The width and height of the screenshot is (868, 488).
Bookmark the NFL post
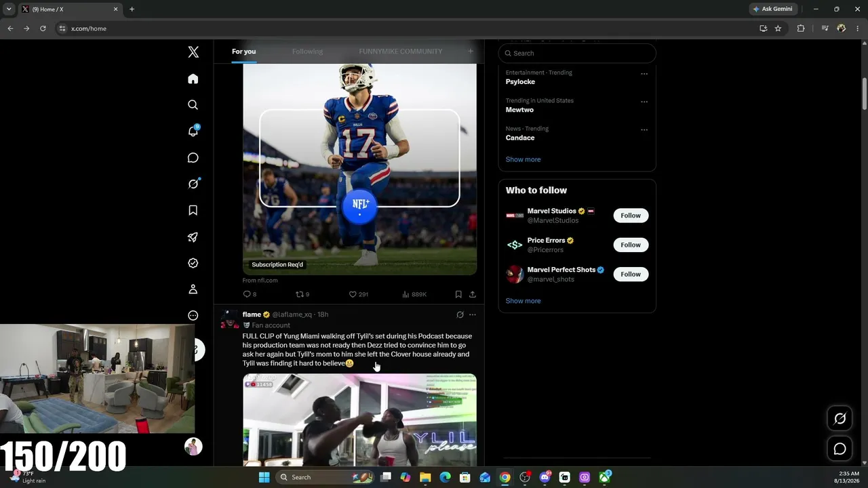click(x=458, y=294)
